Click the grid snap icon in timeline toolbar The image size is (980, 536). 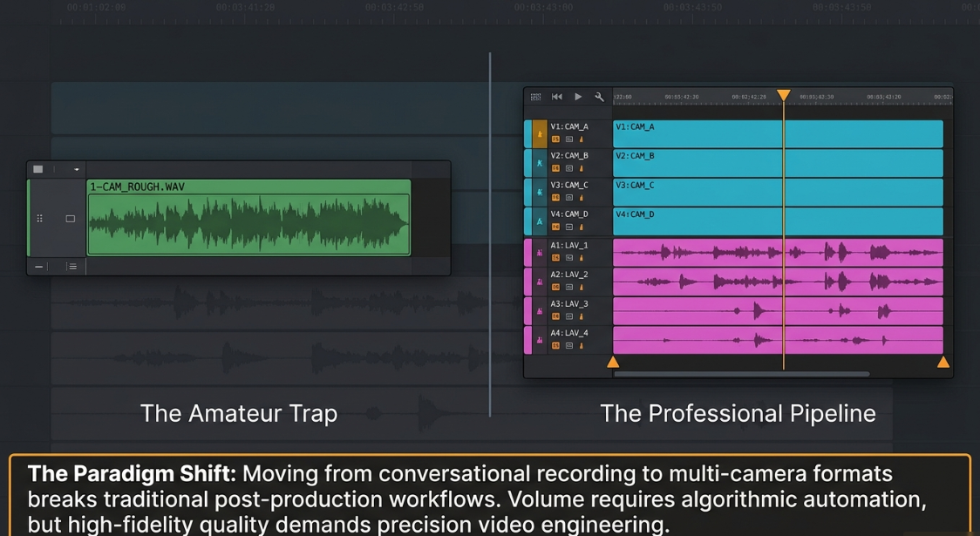[535, 97]
